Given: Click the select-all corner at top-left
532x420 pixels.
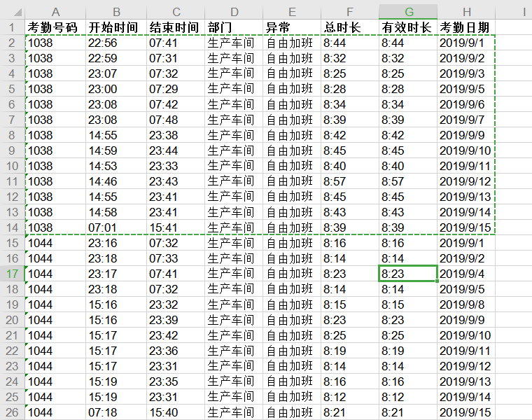Looking at the screenshot, I should [12, 12].
